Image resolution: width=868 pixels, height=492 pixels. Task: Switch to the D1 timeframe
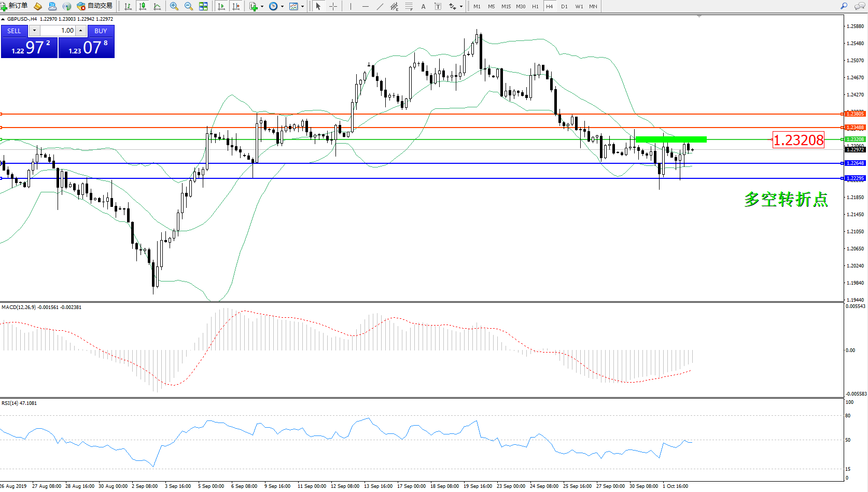coord(564,7)
